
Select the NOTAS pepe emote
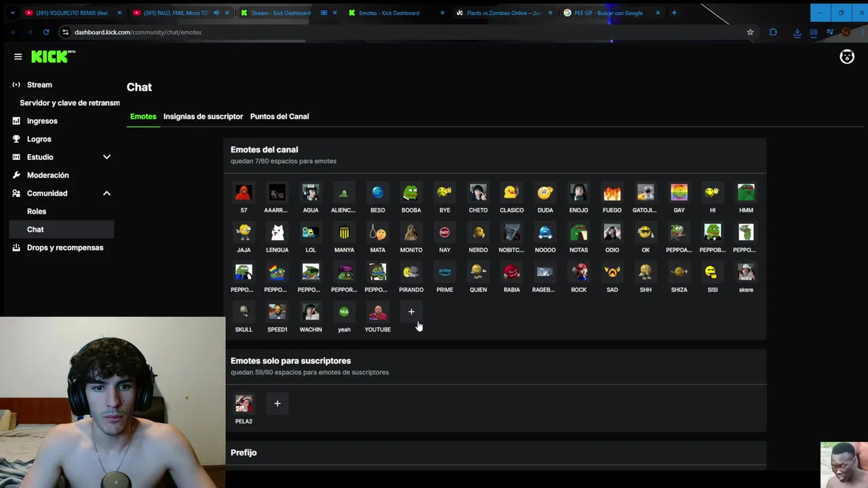point(578,232)
